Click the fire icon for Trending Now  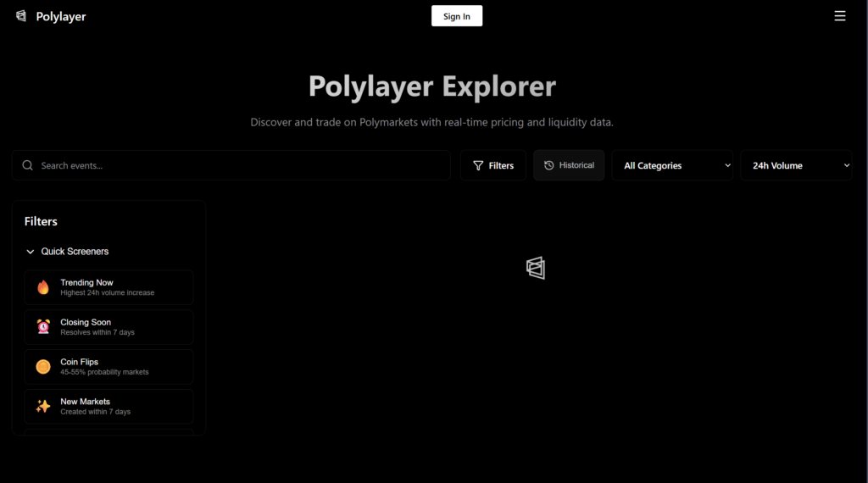click(x=43, y=287)
